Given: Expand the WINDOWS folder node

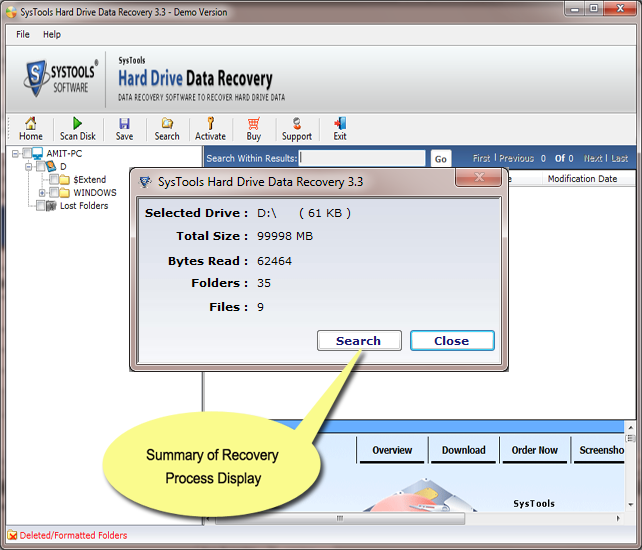Looking at the screenshot, I should tap(42, 193).
